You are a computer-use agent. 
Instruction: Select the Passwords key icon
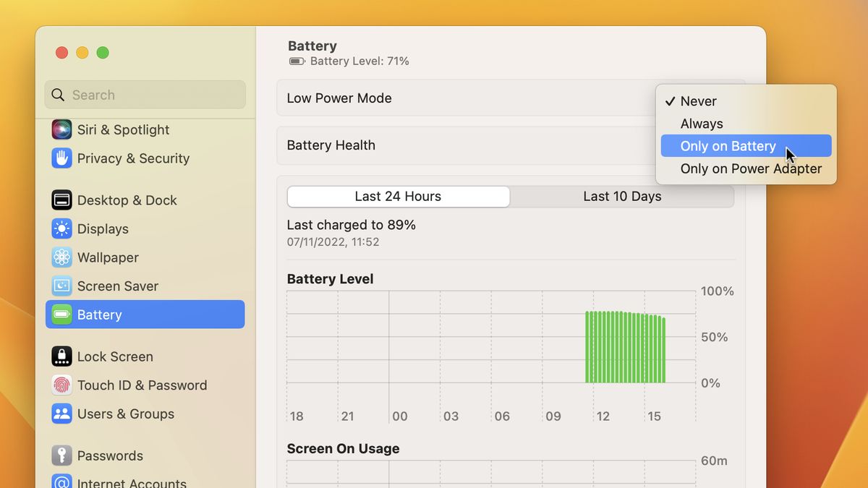tap(61, 455)
